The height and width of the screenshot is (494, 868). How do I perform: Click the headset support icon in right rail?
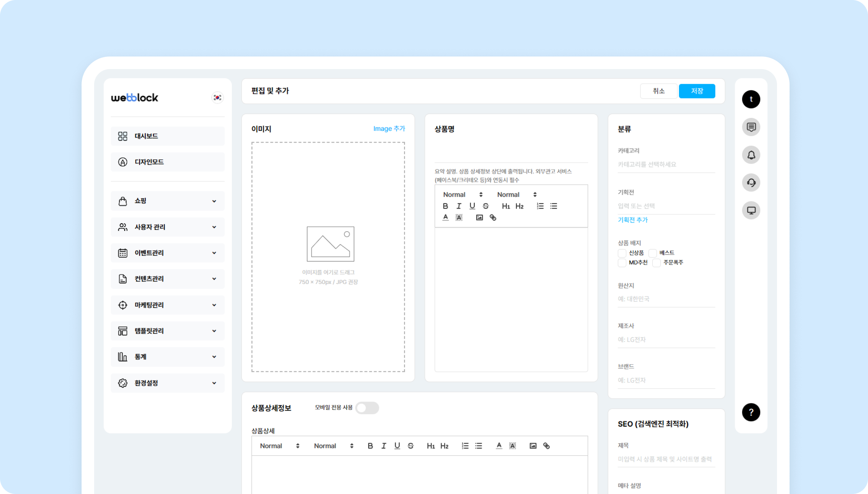751,182
